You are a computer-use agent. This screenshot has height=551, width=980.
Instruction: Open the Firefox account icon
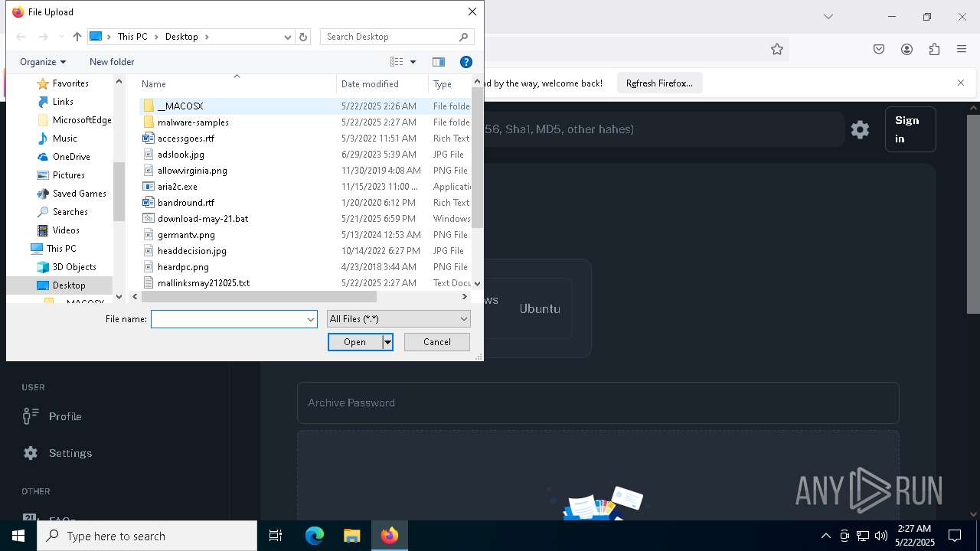(906, 49)
